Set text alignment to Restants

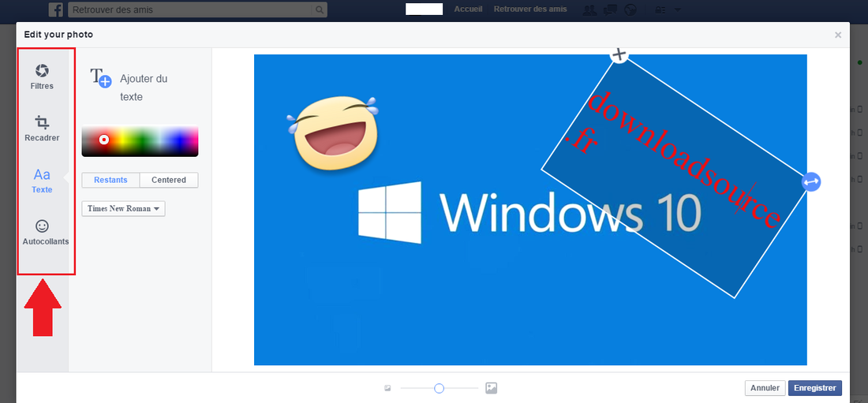110,180
